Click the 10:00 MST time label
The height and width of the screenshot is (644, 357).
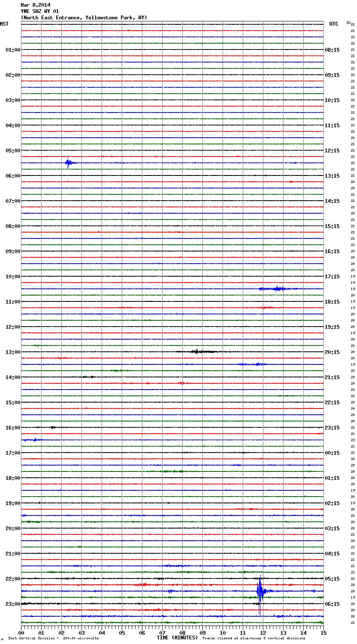13,277
